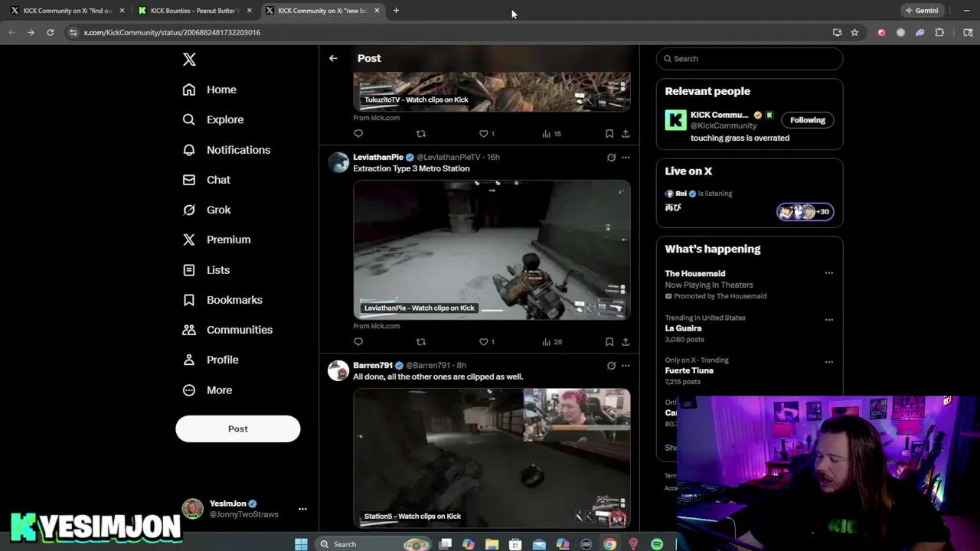
Task: Click the Profile icon
Action: click(x=189, y=360)
